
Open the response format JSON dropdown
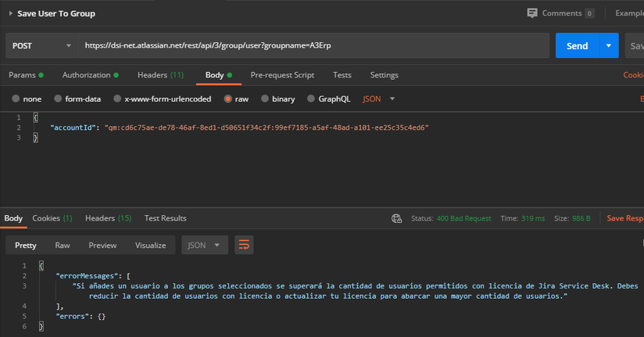pos(205,246)
